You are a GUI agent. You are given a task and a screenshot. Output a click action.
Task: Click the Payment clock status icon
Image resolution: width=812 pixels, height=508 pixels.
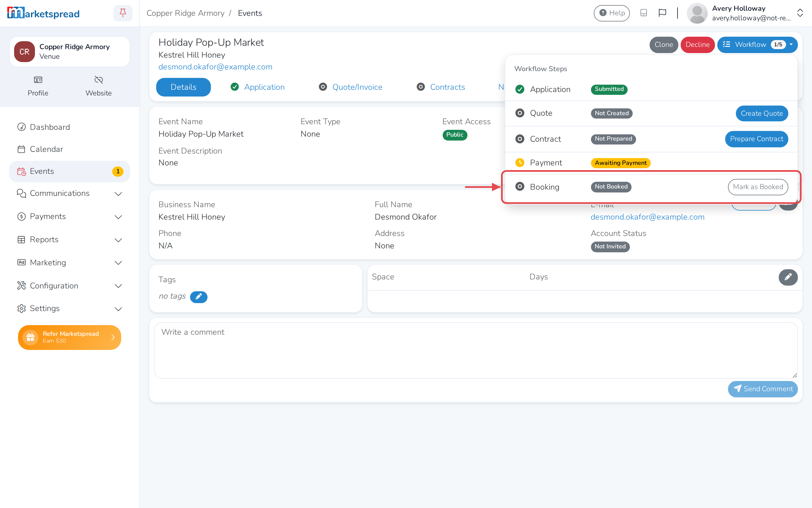point(520,163)
